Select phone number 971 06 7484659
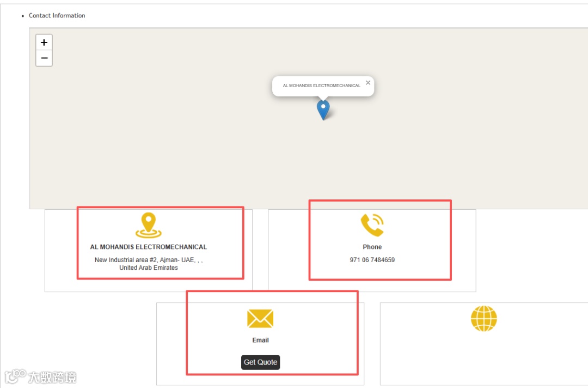The height and width of the screenshot is (388, 588). tap(372, 260)
